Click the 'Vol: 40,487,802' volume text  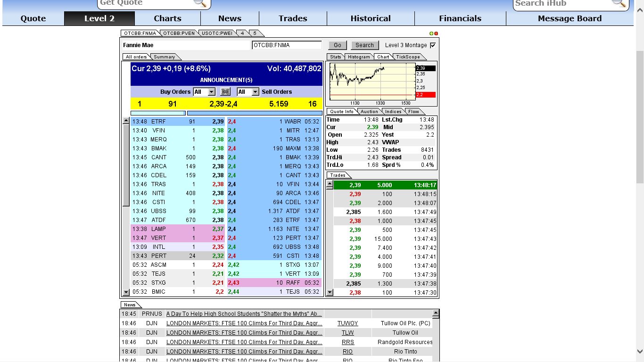294,69
